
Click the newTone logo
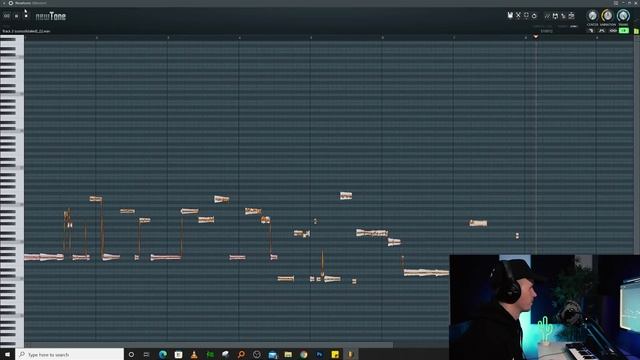click(x=51, y=16)
